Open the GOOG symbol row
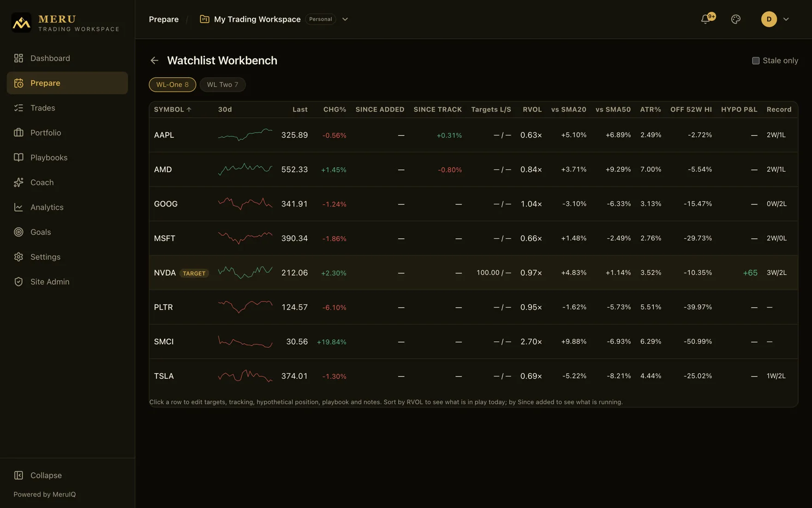 (473, 204)
